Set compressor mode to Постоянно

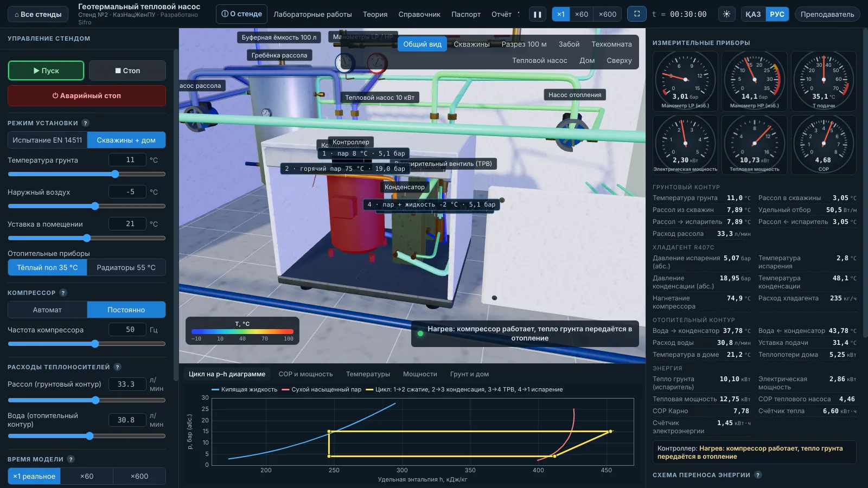click(x=126, y=310)
